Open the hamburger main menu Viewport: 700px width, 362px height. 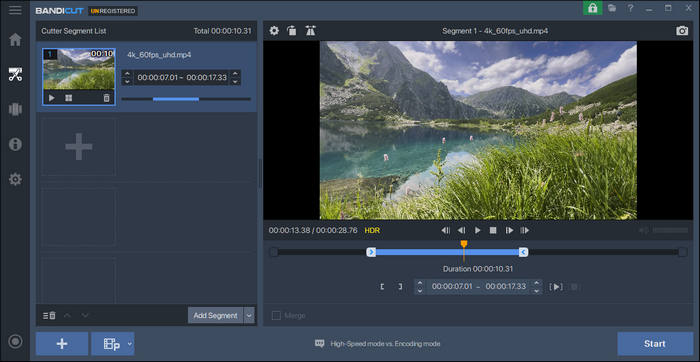click(15, 10)
